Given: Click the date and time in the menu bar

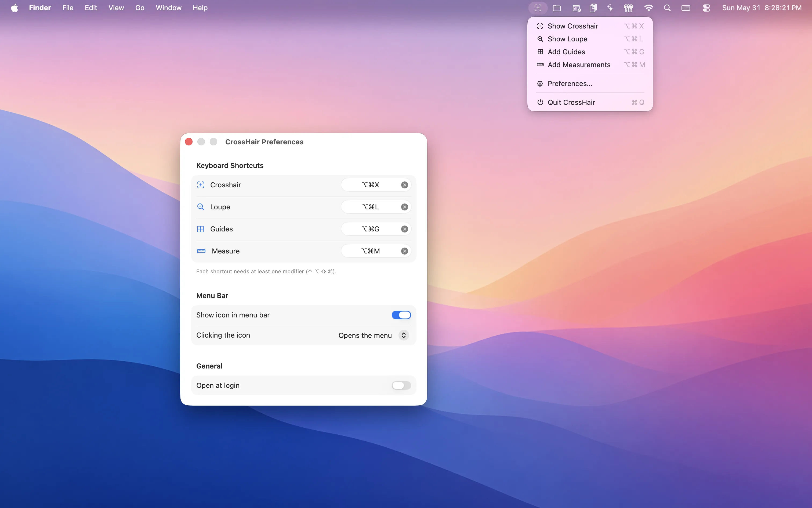Looking at the screenshot, I should pos(762,8).
